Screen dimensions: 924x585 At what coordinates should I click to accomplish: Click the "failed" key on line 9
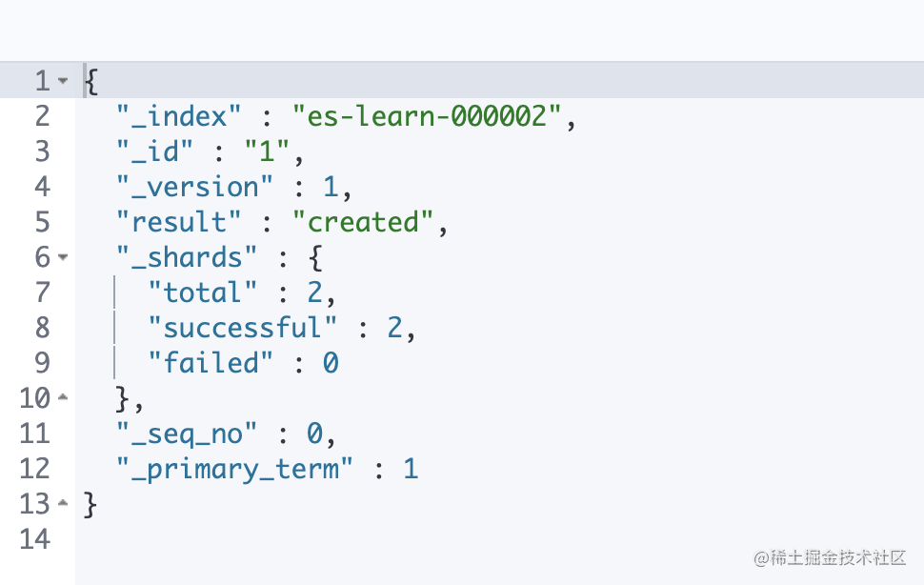click(x=211, y=363)
